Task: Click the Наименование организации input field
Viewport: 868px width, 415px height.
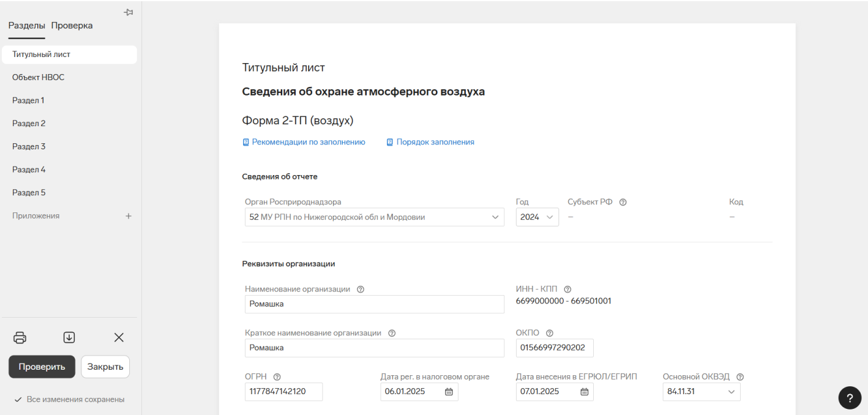Action: [373, 304]
